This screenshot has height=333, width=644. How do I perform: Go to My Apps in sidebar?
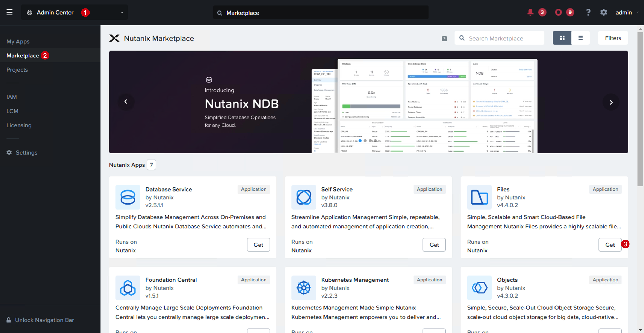(18, 41)
